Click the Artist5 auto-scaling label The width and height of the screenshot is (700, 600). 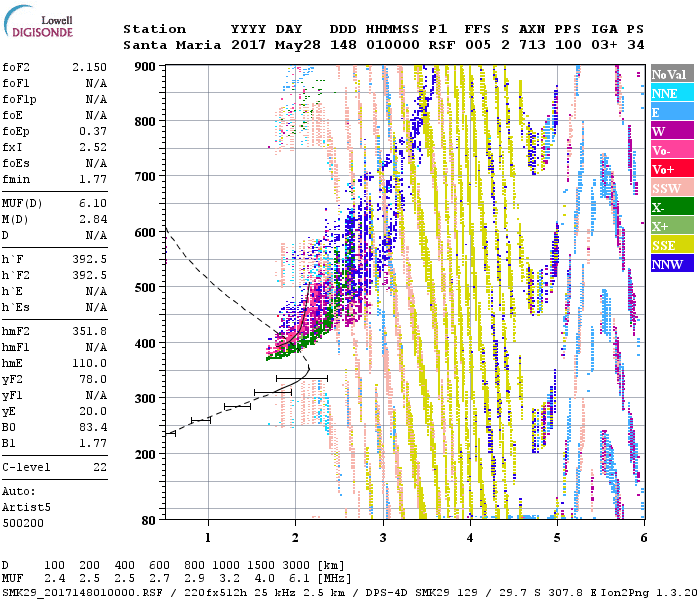tap(26, 508)
